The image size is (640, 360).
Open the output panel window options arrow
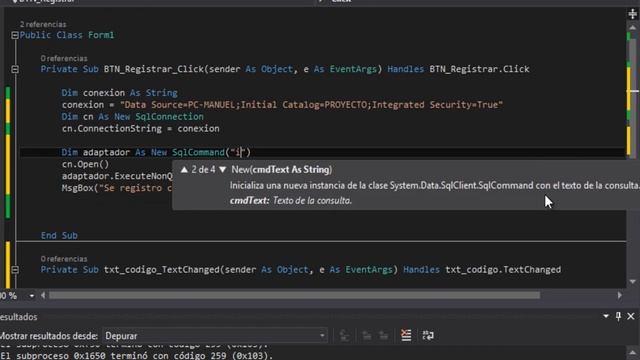tap(606, 316)
